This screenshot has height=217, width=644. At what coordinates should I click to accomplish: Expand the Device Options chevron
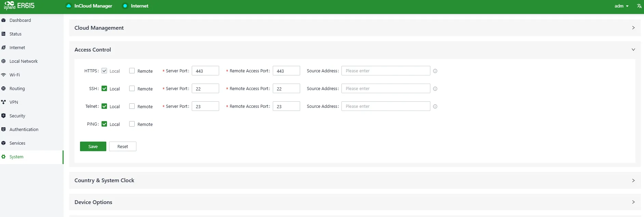coord(633,202)
